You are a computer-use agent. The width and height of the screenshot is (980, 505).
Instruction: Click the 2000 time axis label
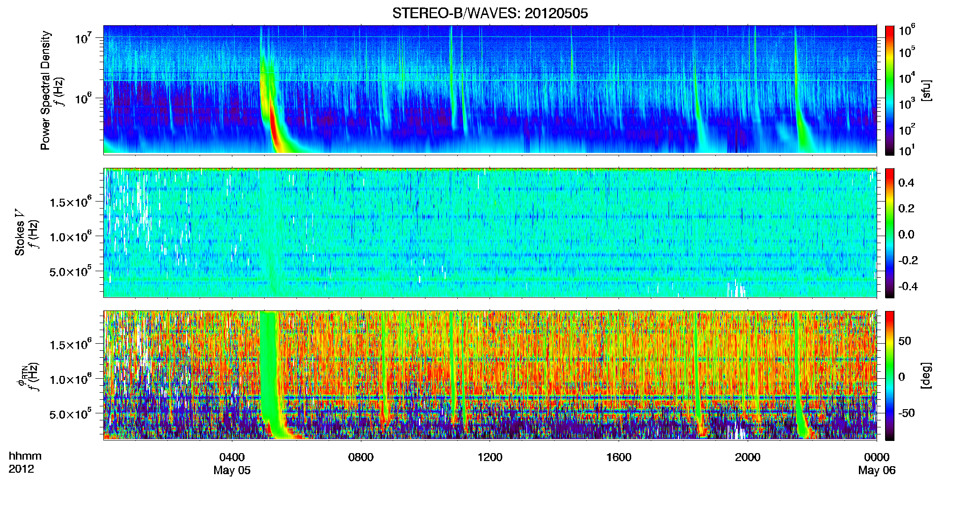[x=748, y=457]
